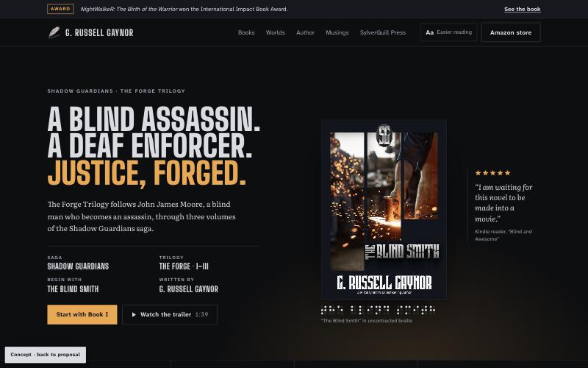Click the A DEAF ENFORCER. headline line
This screenshot has height=368, width=588.
pos(150,146)
